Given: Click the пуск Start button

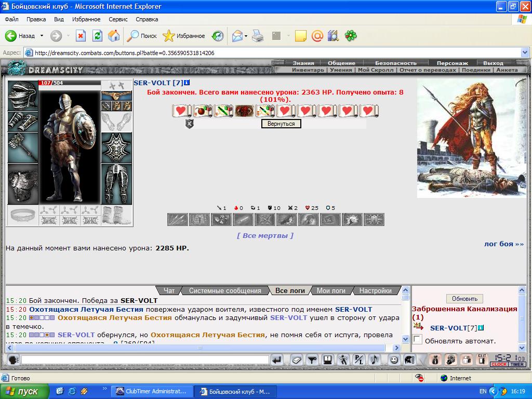Looking at the screenshot, I should (24, 391).
